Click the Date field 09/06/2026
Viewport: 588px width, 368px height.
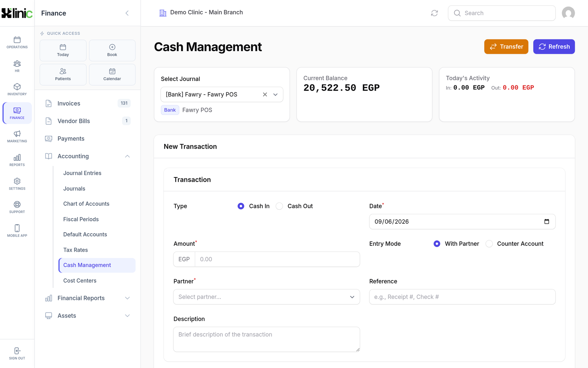click(x=462, y=222)
